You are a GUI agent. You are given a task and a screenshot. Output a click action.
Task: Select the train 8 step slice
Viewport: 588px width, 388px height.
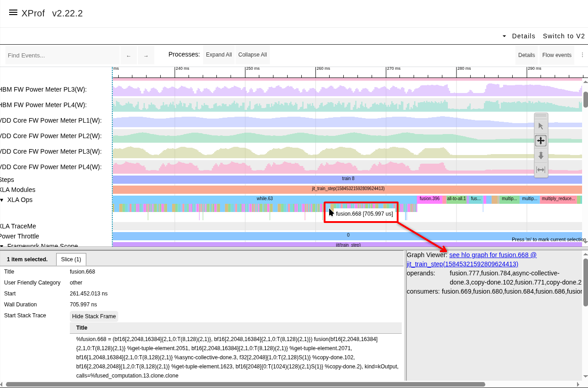coord(347,179)
